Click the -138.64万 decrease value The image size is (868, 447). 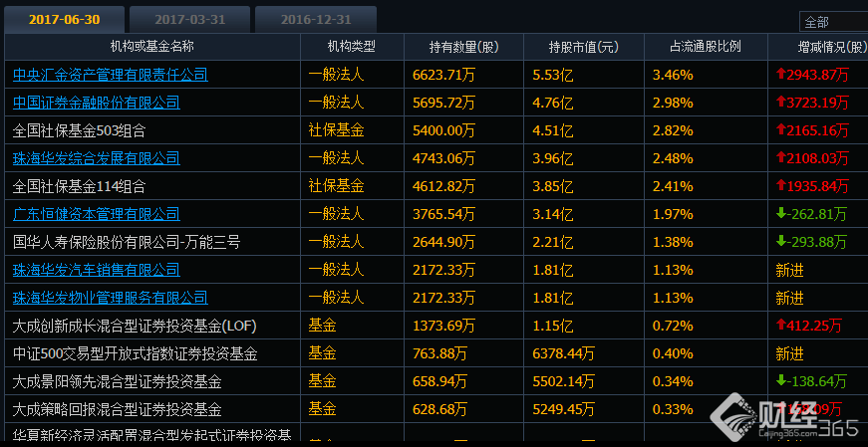(811, 381)
